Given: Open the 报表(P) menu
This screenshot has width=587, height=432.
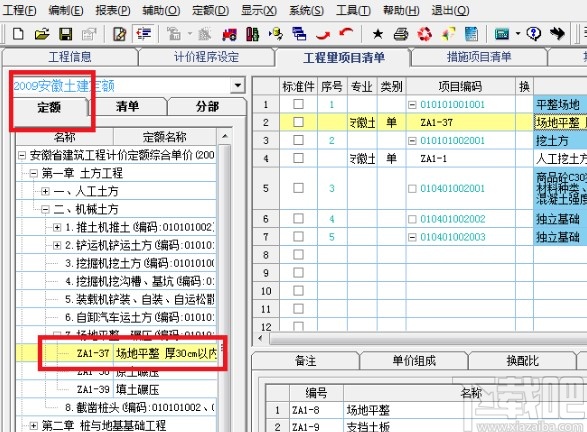Looking at the screenshot, I should pos(113,10).
